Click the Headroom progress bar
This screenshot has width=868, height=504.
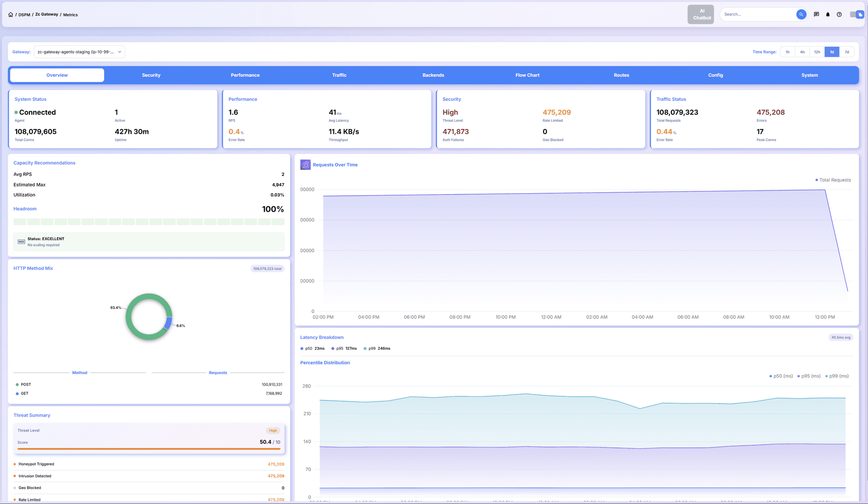coord(149,222)
